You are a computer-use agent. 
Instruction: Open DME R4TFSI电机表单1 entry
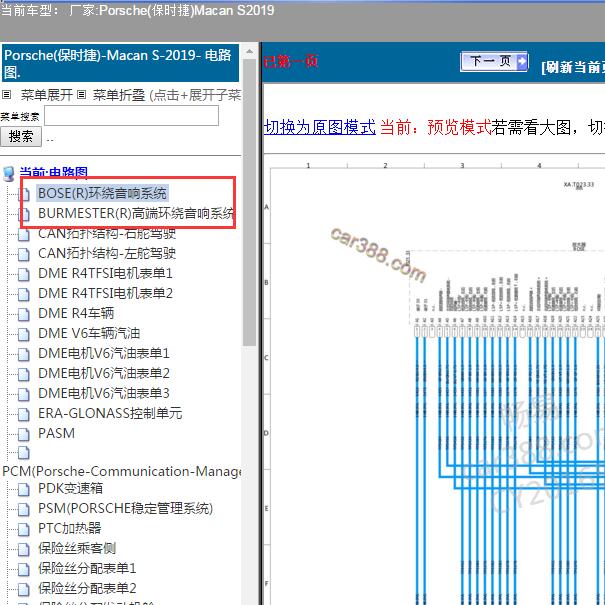(105, 273)
